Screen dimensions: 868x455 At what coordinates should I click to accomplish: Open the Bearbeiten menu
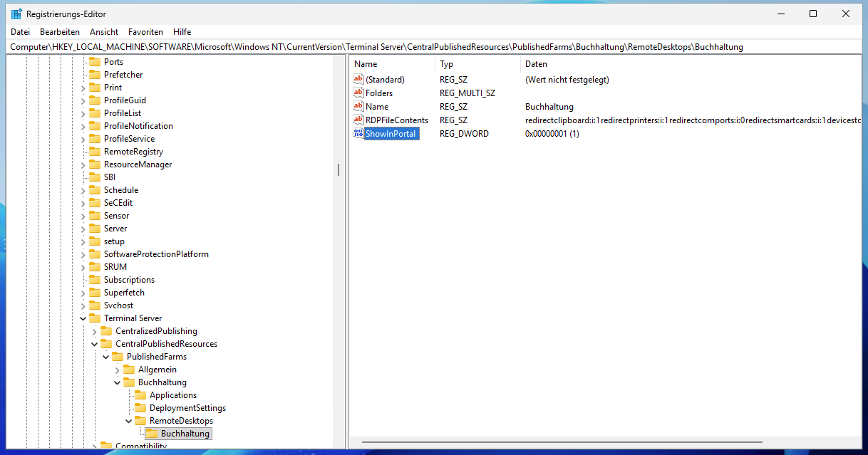(x=60, y=32)
